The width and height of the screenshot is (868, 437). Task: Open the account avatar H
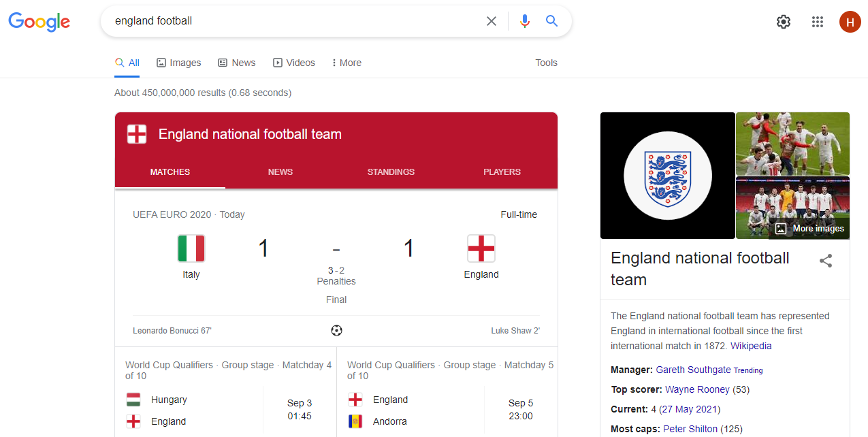tap(850, 22)
